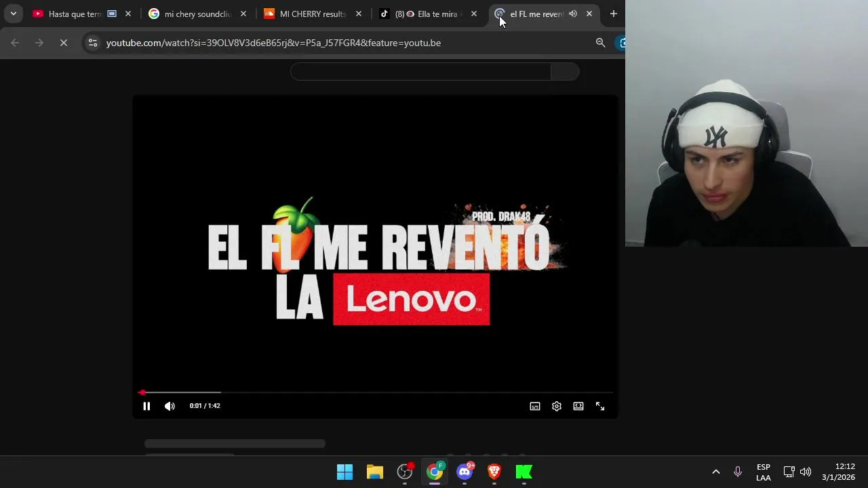The image size is (868, 488).
Task: Click the picture-in-picture icon on first tab
Action: point(112,14)
